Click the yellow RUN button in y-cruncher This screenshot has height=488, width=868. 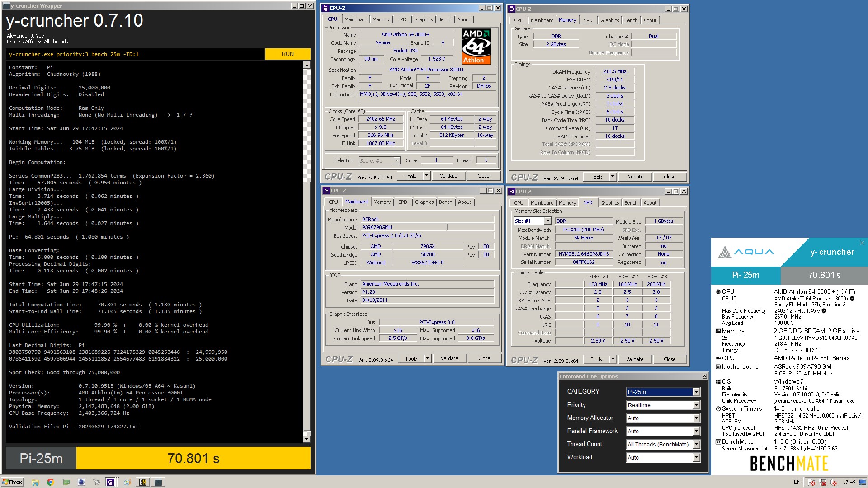point(288,54)
